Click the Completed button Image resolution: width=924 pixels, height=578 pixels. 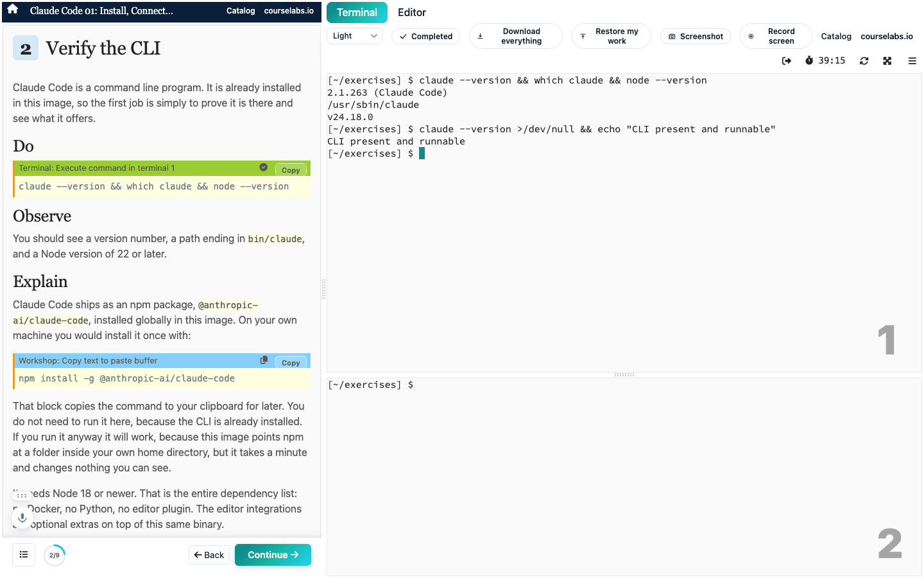point(426,37)
